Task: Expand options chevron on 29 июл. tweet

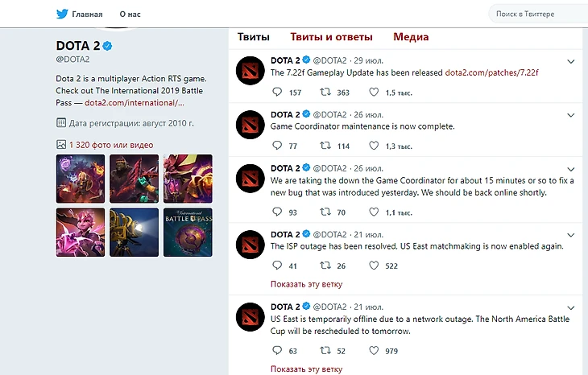Action: point(571,61)
